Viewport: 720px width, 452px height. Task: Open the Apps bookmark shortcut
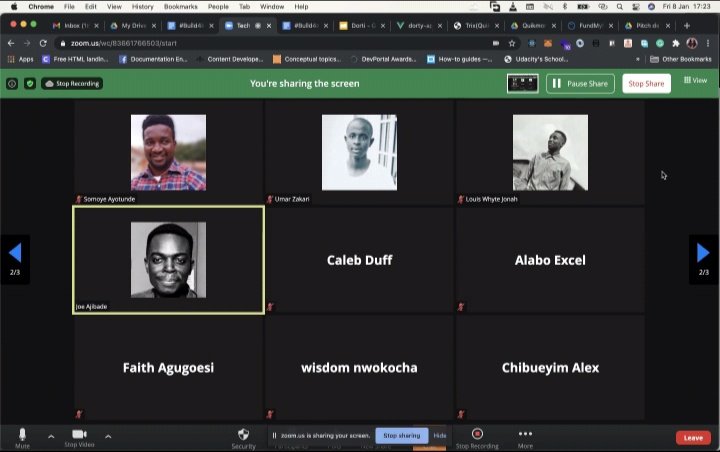21,59
